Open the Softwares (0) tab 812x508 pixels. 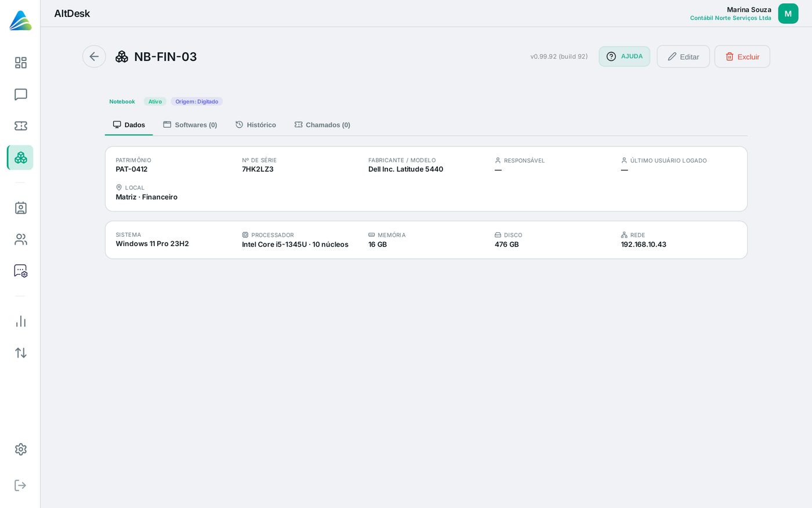click(190, 125)
